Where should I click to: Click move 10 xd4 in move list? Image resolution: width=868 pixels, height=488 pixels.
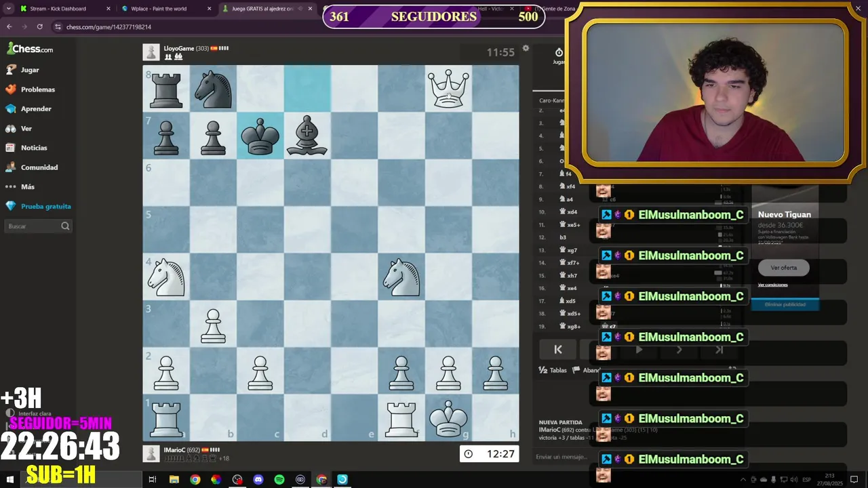click(568, 212)
